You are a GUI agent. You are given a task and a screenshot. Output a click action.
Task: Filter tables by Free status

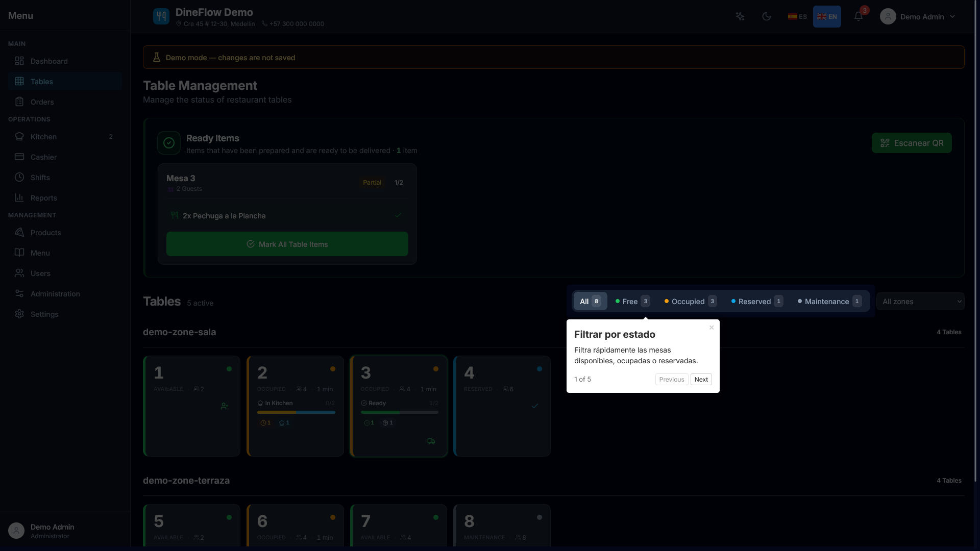[632, 301]
